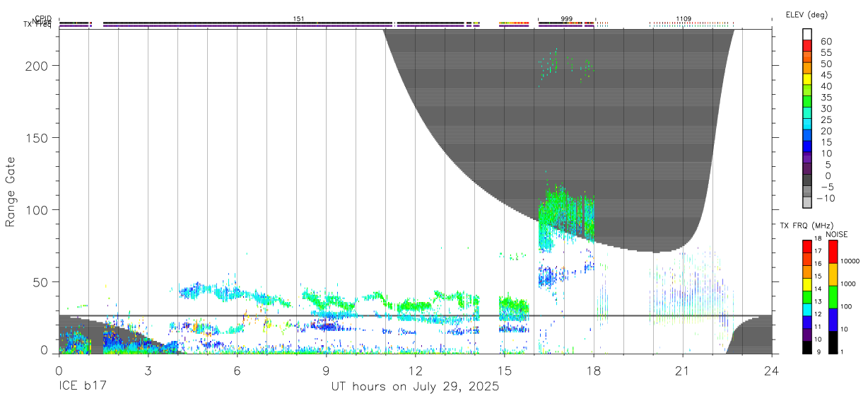Screen dimensions: 868x401
Task: Click the '10000' label on NOISE scale
Action: pos(851,262)
